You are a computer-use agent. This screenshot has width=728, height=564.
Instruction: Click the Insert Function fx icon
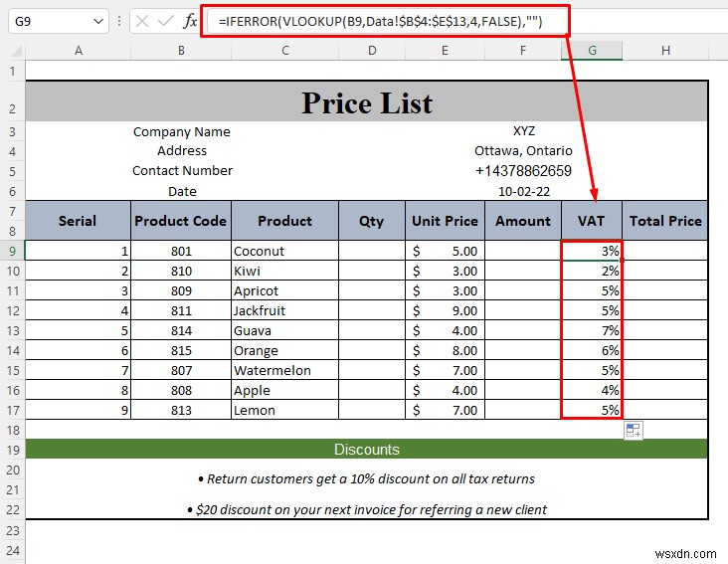coord(190,21)
